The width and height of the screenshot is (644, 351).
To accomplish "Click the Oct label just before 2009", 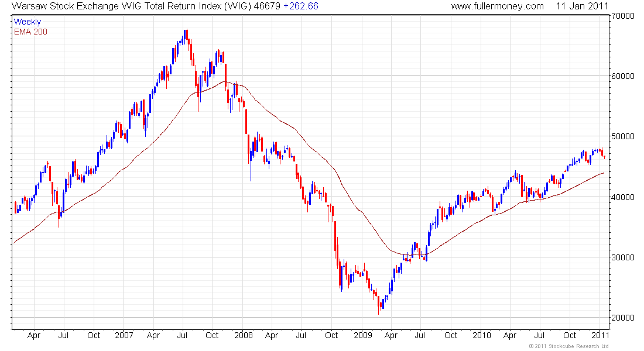I will coord(331,335).
